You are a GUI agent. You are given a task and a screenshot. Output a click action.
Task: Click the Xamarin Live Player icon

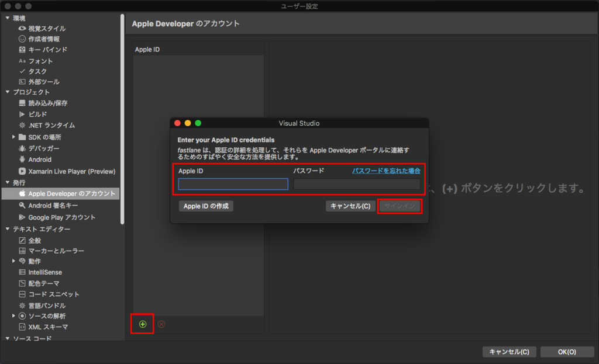click(22, 171)
